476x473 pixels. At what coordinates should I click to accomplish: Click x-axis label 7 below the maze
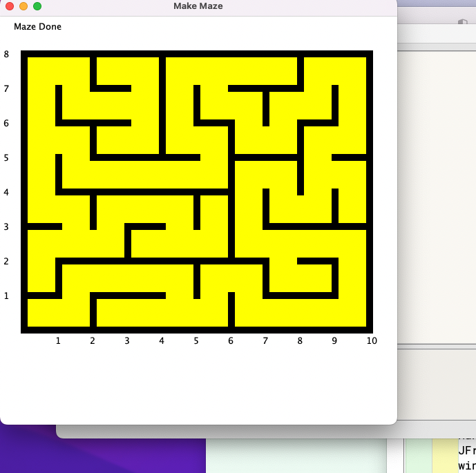265,340
